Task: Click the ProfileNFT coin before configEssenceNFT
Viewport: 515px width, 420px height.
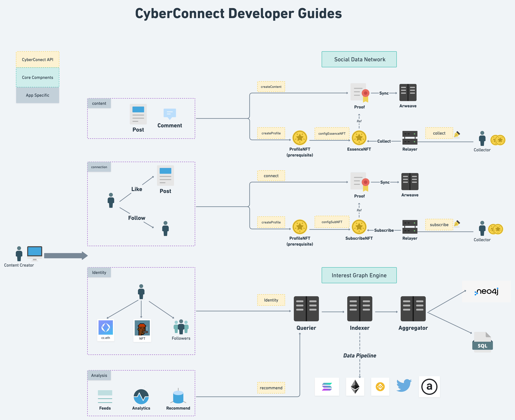Action: (300, 138)
